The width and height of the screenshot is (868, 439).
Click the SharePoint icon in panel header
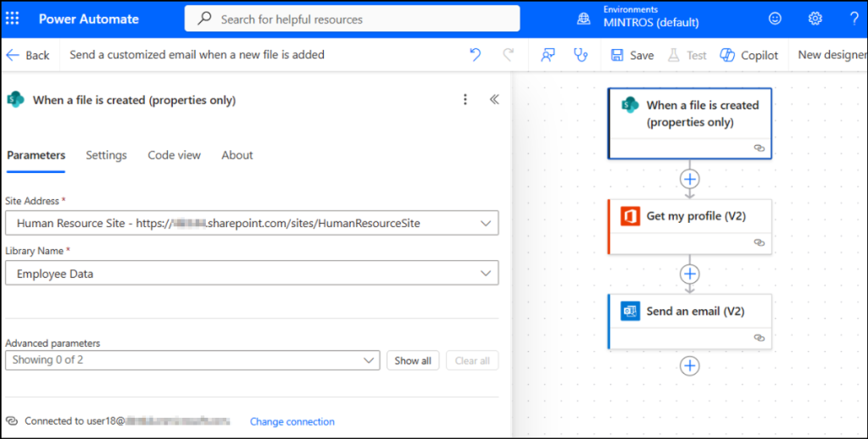(x=15, y=100)
